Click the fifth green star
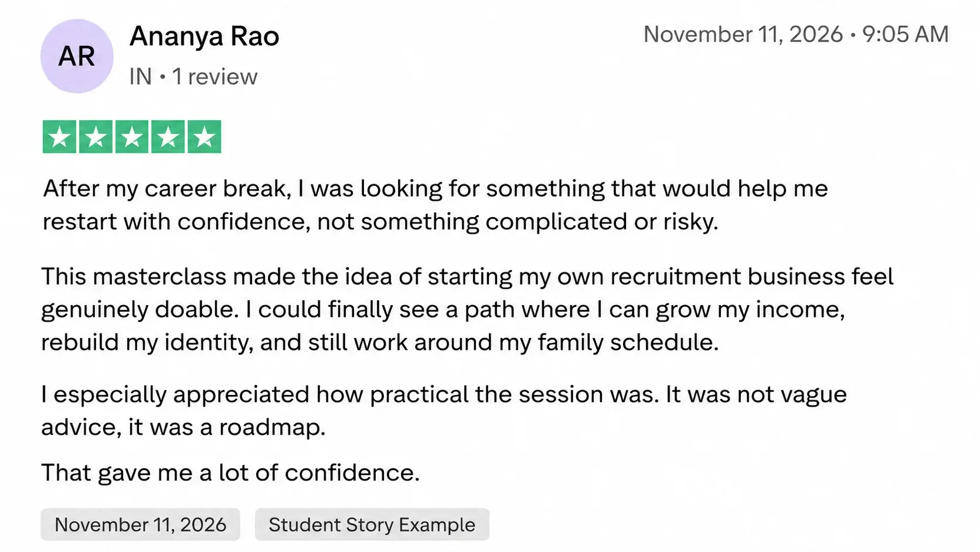 click(204, 137)
